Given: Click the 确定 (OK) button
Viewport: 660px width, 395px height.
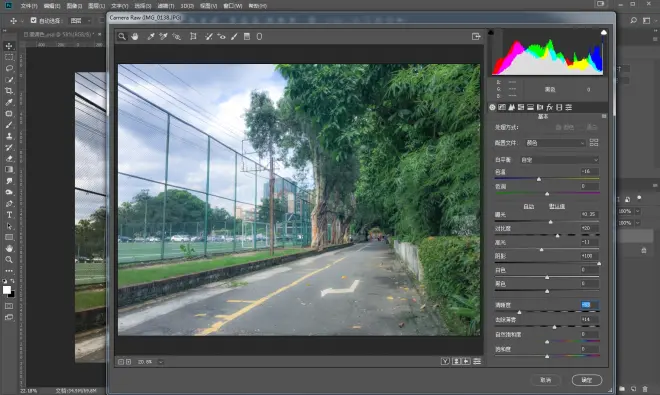Looking at the screenshot, I should click(587, 380).
